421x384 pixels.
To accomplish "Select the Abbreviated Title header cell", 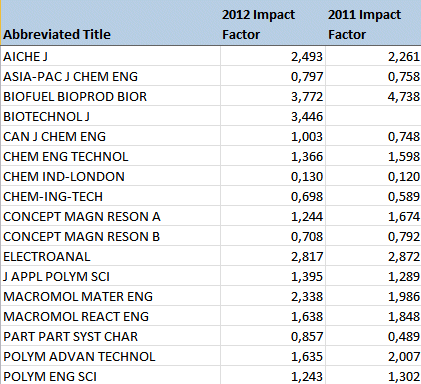I will [x=110, y=23].
